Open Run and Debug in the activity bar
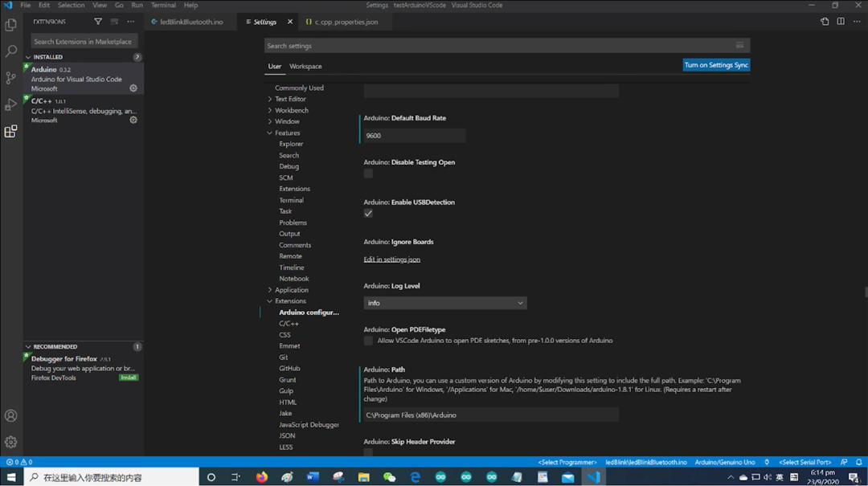 (x=10, y=103)
